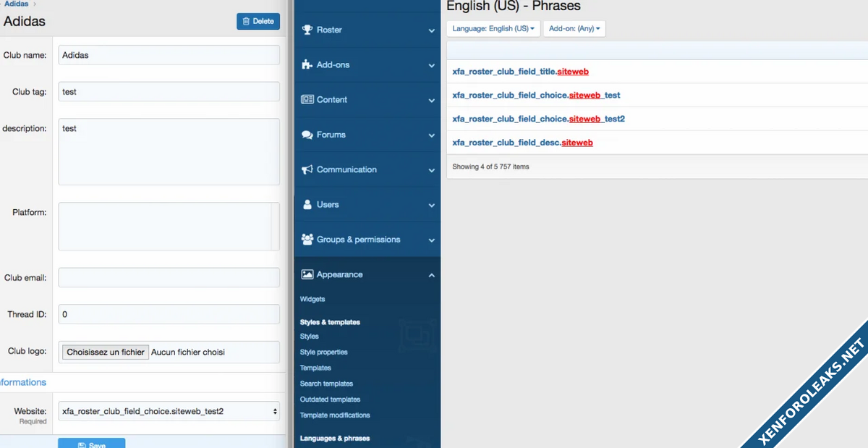Click the Content newspaper icon

[307, 100]
